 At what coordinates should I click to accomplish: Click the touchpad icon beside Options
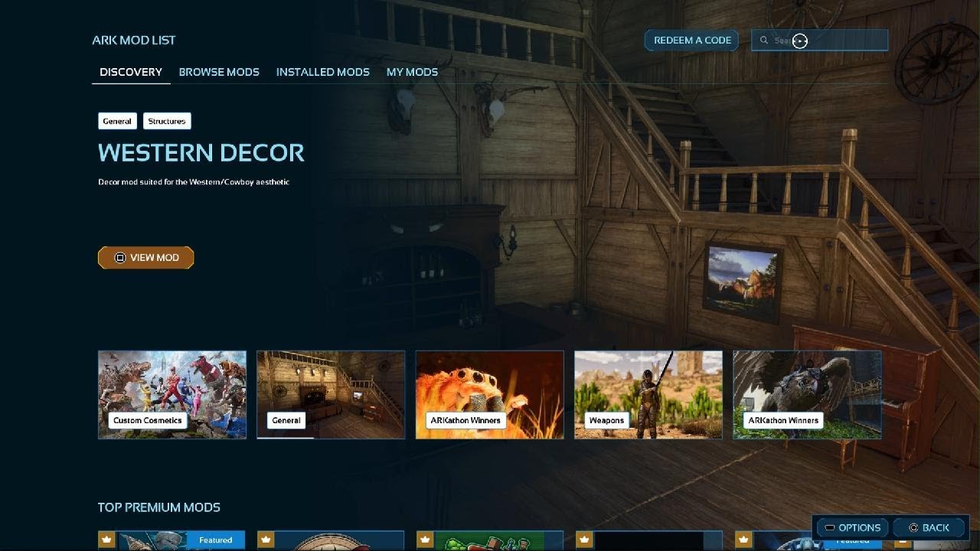(x=829, y=527)
